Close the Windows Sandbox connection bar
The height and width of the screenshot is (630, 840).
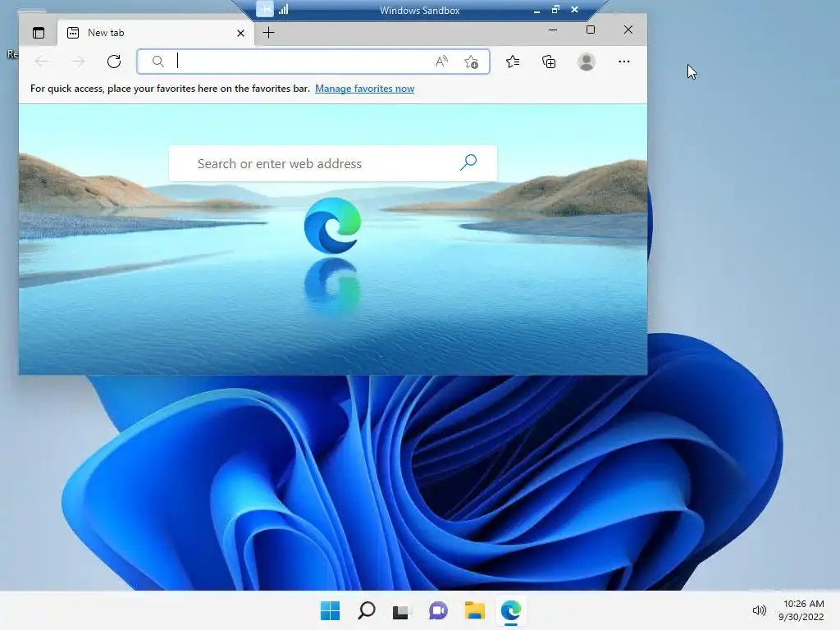point(575,10)
